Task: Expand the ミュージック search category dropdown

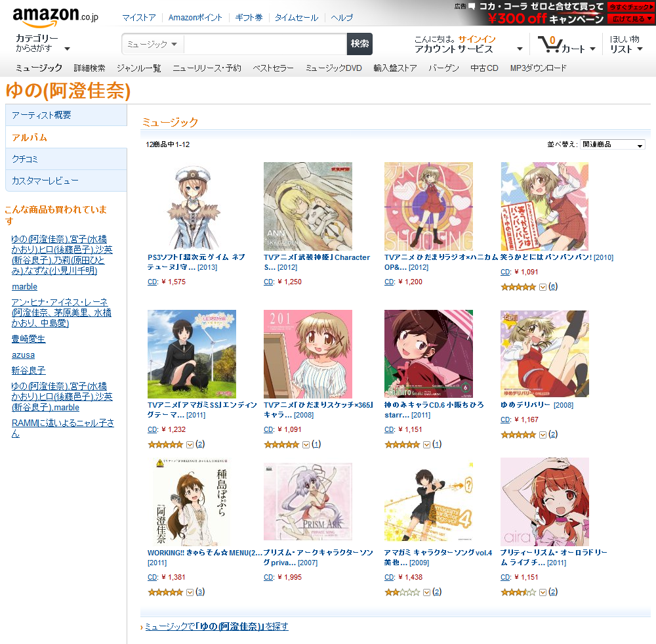Action: coord(152,44)
